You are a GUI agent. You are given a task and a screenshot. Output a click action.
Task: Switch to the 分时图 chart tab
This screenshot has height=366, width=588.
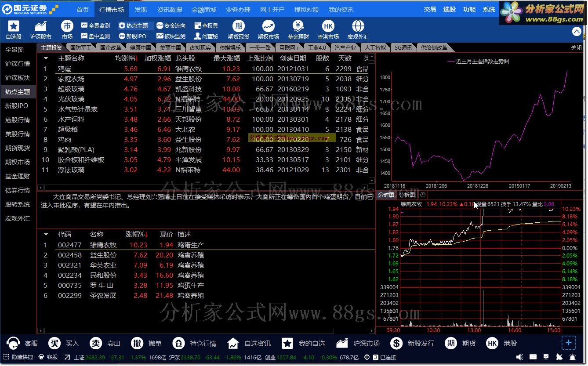coord(386,195)
